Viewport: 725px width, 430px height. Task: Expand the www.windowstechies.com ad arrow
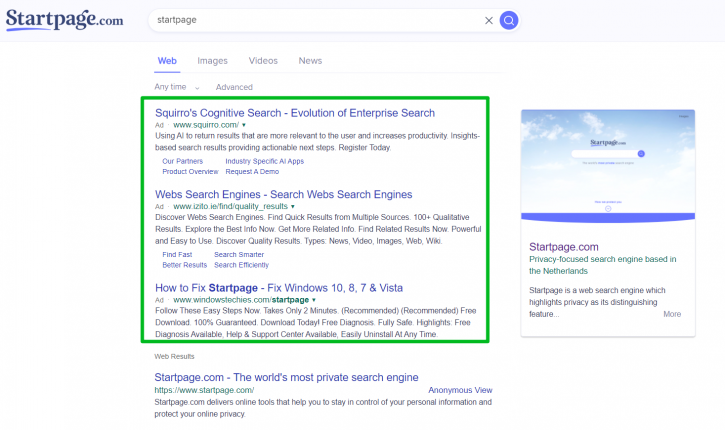click(x=314, y=300)
